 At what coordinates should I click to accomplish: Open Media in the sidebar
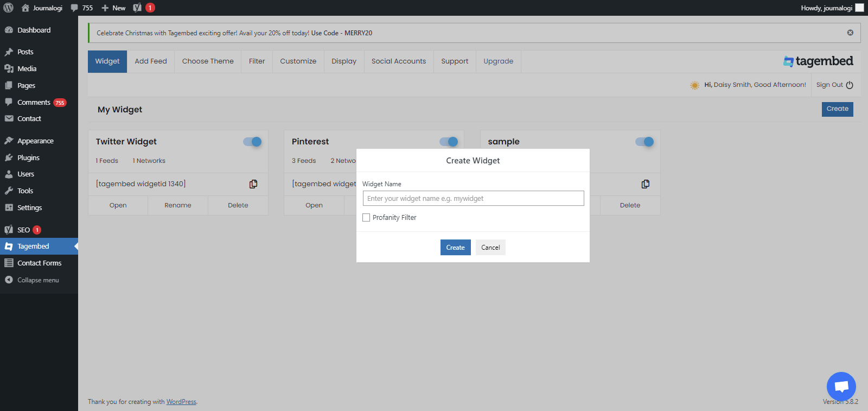(39, 68)
